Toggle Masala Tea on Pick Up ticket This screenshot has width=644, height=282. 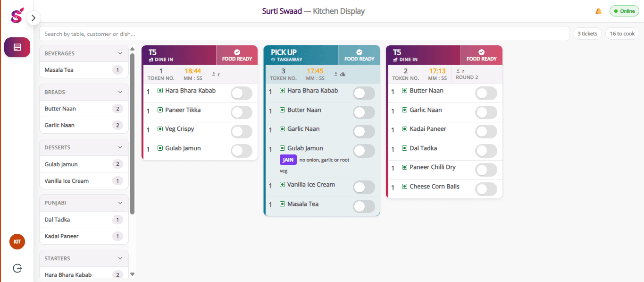(364, 206)
